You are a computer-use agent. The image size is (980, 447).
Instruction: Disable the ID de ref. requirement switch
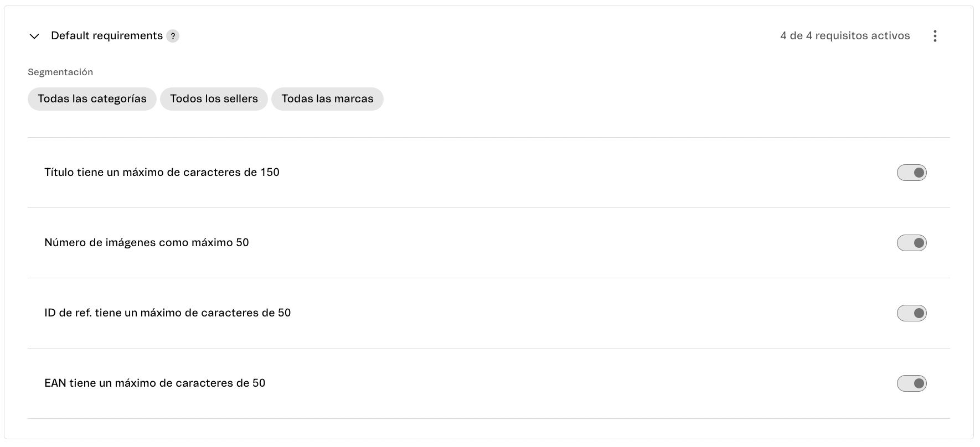point(911,313)
